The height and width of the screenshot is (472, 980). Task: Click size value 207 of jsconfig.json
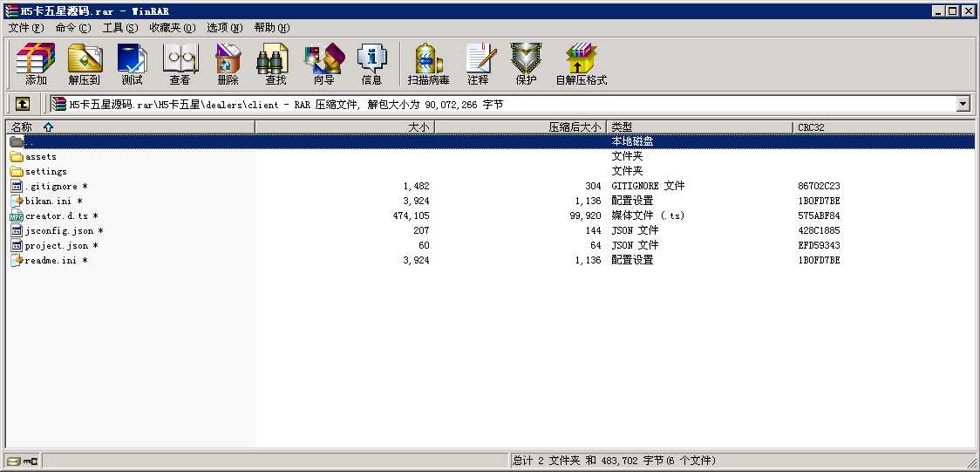pyautogui.click(x=421, y=230)
